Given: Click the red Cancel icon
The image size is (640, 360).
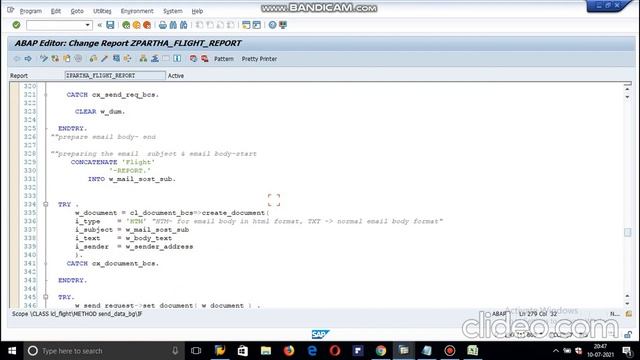Looking at the screenshot, I should (x=147, y=25).
